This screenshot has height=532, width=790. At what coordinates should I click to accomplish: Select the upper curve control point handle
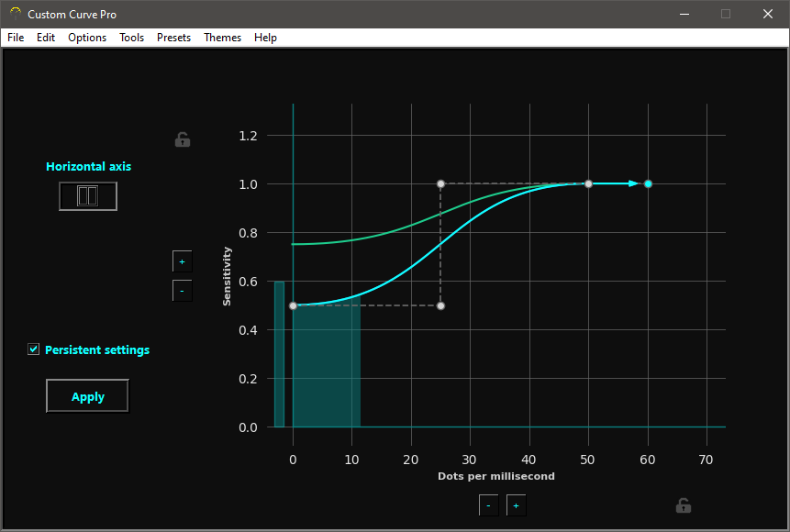[440, 183]
